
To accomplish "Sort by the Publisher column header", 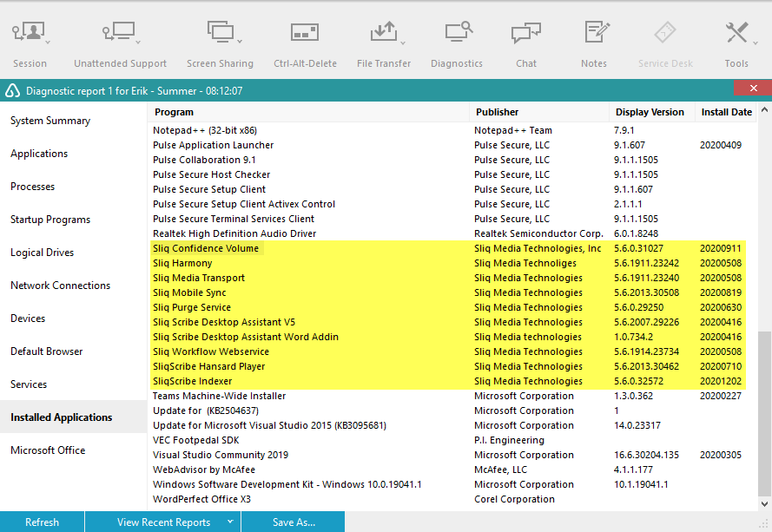I will pyautogui.click(x=539, y=112).
